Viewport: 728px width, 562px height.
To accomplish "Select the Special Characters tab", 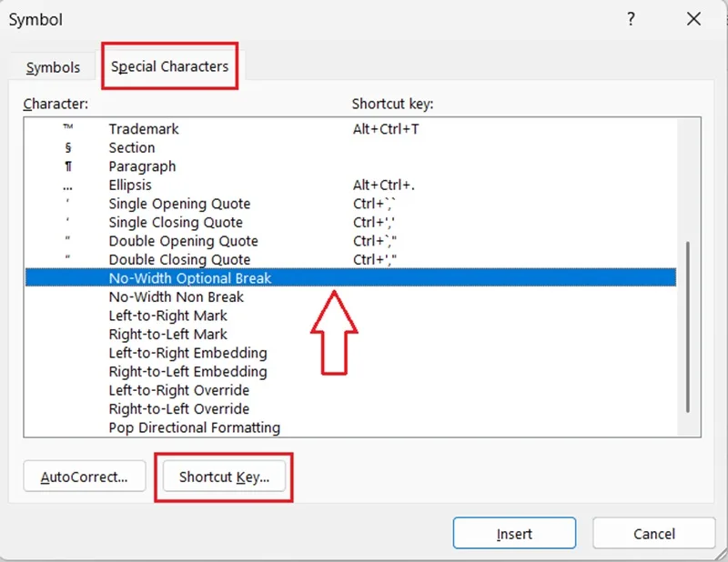I will click(x=169, y=66).
